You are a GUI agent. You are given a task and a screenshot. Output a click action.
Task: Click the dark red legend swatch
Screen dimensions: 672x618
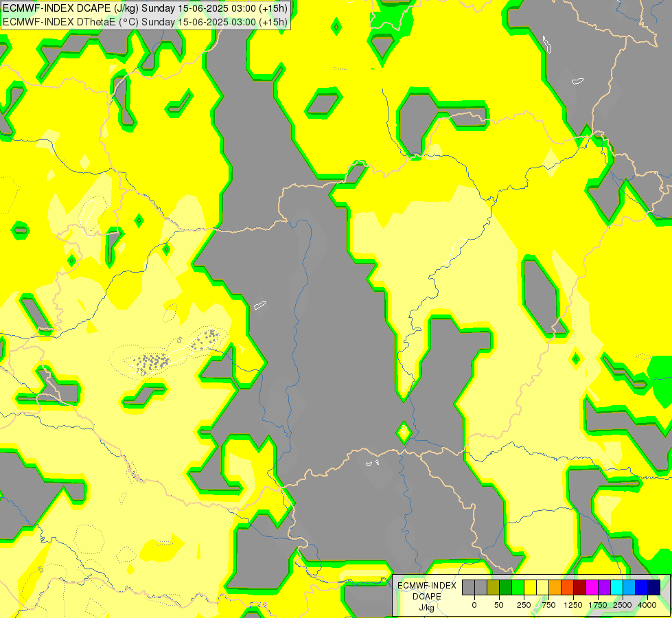pyautogui.click(x=580, y=588)
